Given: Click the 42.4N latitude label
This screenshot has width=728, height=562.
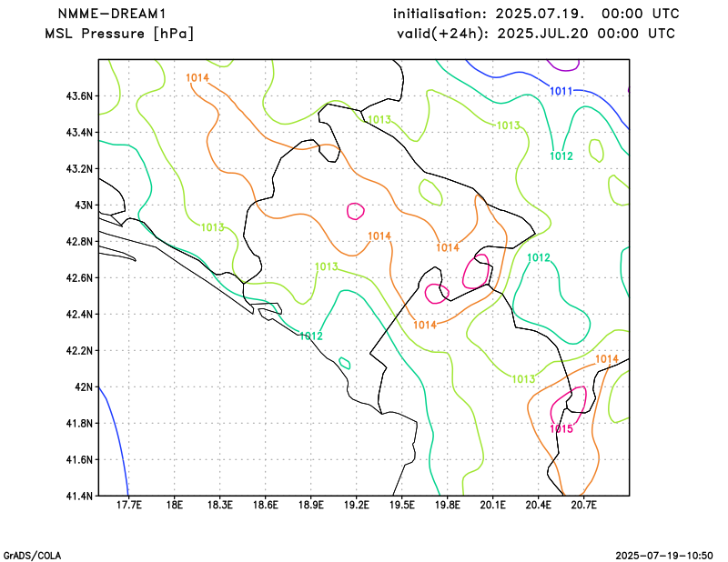Looking at the screenshot, I should [x=80, y=314].
